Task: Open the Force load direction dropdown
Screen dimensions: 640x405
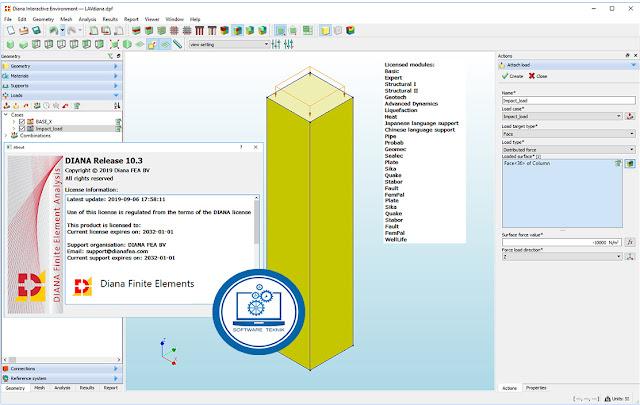Action: pyautogui.click(x=562, y=257)
